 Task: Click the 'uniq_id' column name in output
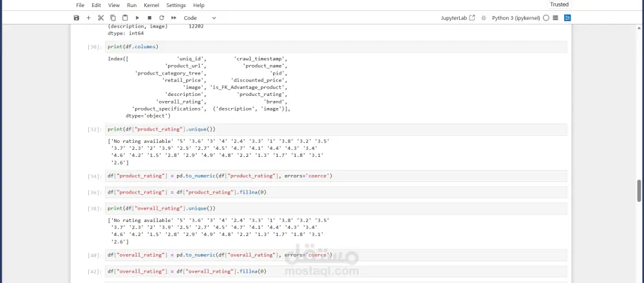(190, 59)
